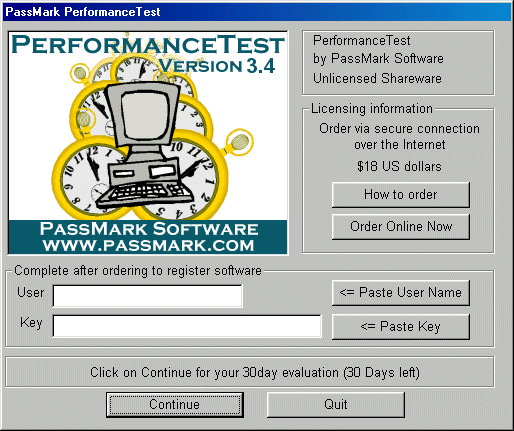Click the Complete after ordering group label
The width and height of the screenshot is (514, 431).
138,271
